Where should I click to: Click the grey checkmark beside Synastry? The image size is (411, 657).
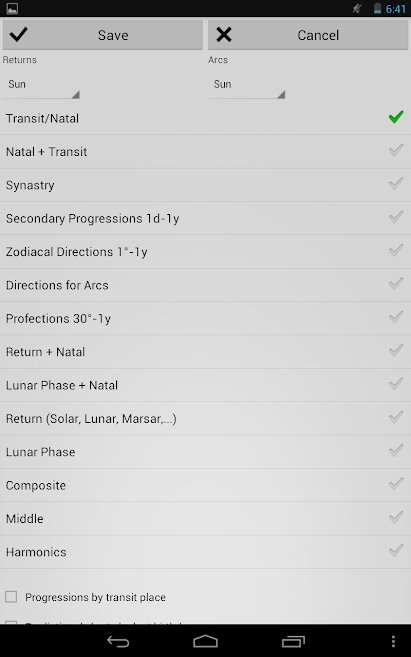pyautogui.click(x=396, y=184)
